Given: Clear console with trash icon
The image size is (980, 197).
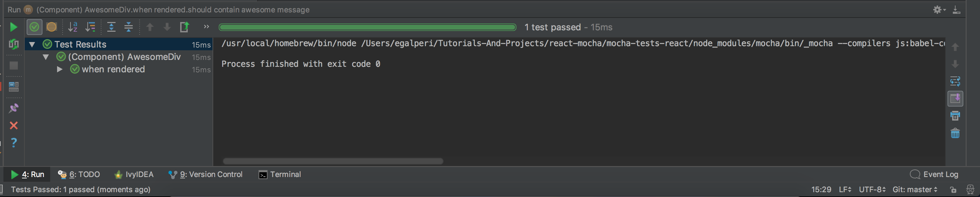Looking at the screenshot, I should (955, 133).
